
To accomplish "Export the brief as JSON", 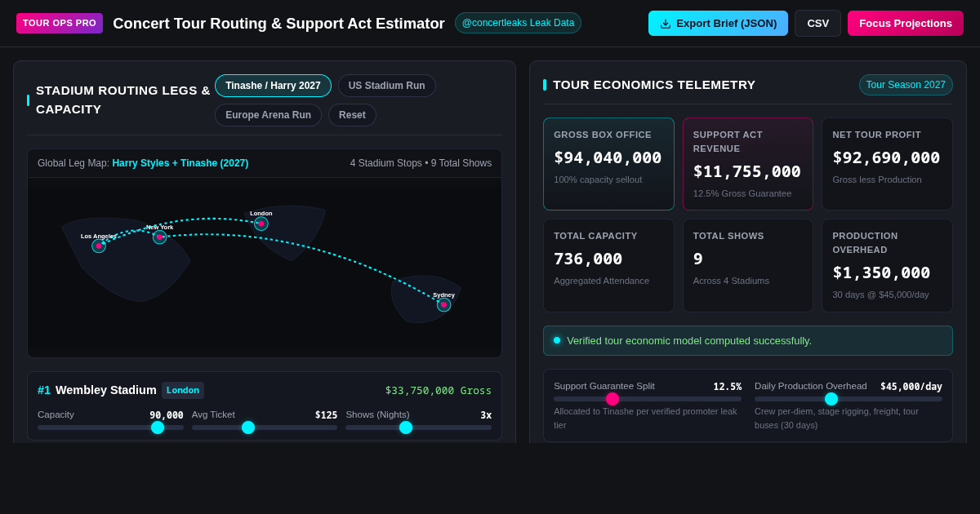I will click(x=718, y=23).
